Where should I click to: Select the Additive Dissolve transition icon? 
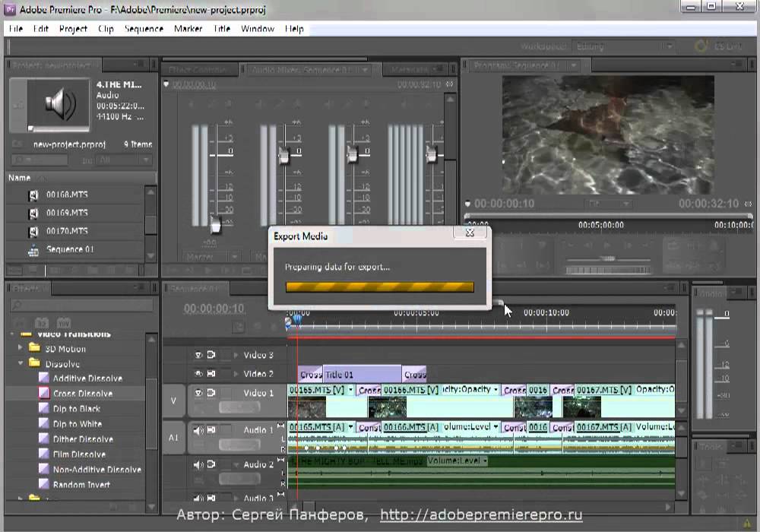click(x=43, y=378)
